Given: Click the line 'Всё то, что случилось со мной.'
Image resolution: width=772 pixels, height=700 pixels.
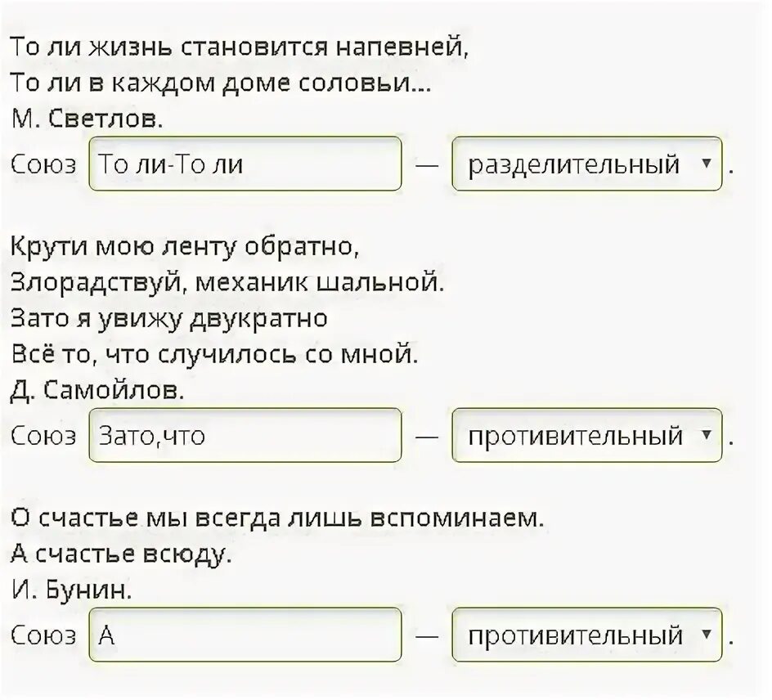Looking at the screenshot, I should (214, 354).
